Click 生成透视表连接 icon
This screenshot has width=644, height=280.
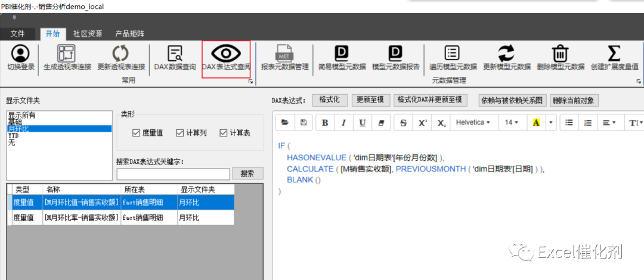tap(67, 54)
